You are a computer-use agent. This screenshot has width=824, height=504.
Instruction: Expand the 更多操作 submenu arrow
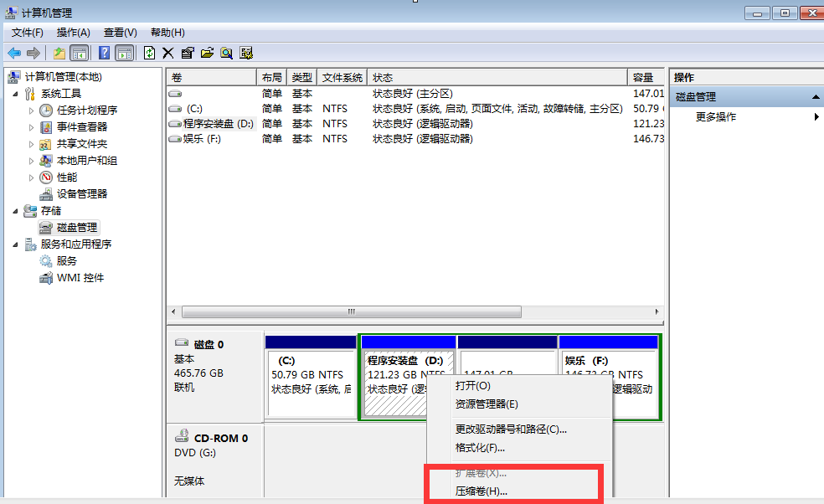click(816, 117)
